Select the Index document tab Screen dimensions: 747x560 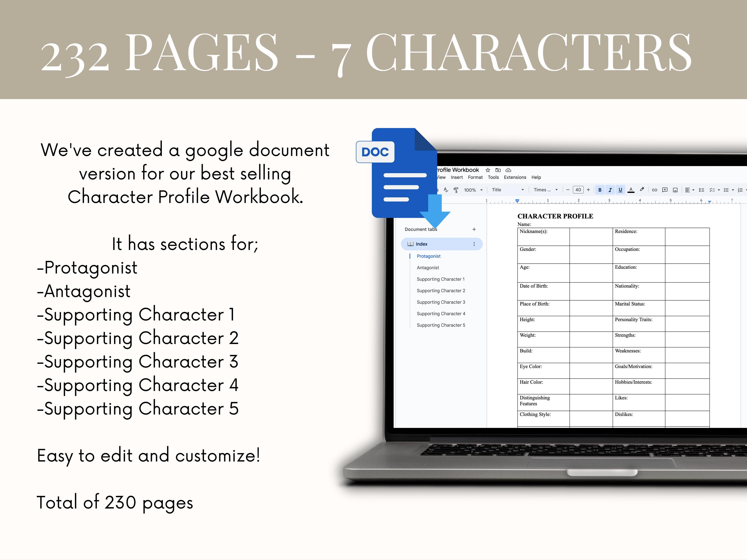point(441,244)
